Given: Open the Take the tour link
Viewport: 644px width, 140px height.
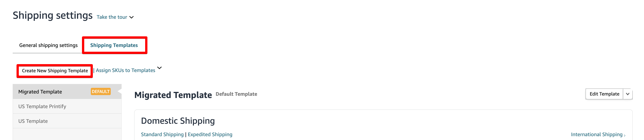Looking at the screenshot, I should pos(112,17).
